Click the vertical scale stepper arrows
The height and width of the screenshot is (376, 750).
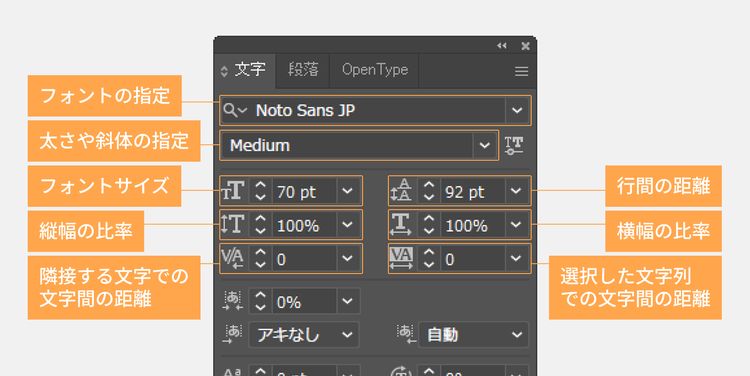(260, 225)
